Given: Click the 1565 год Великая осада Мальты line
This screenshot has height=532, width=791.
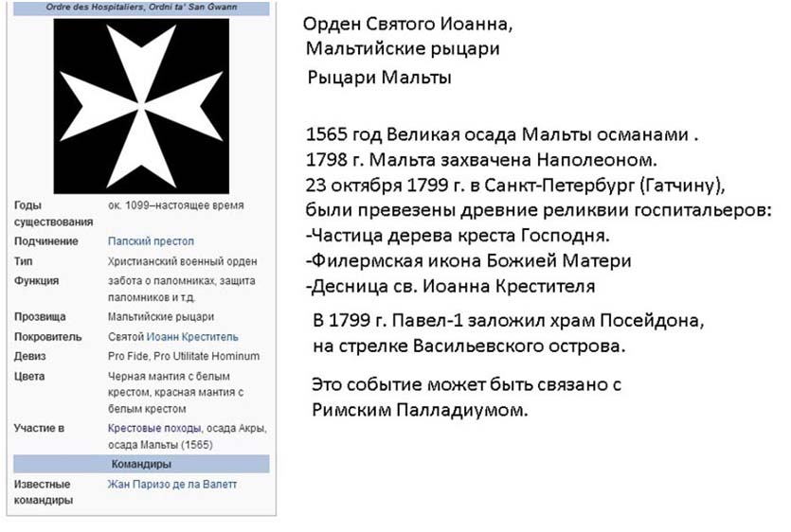Looking at the screenshot, I should pyautogui.click(x=501, y=135).
